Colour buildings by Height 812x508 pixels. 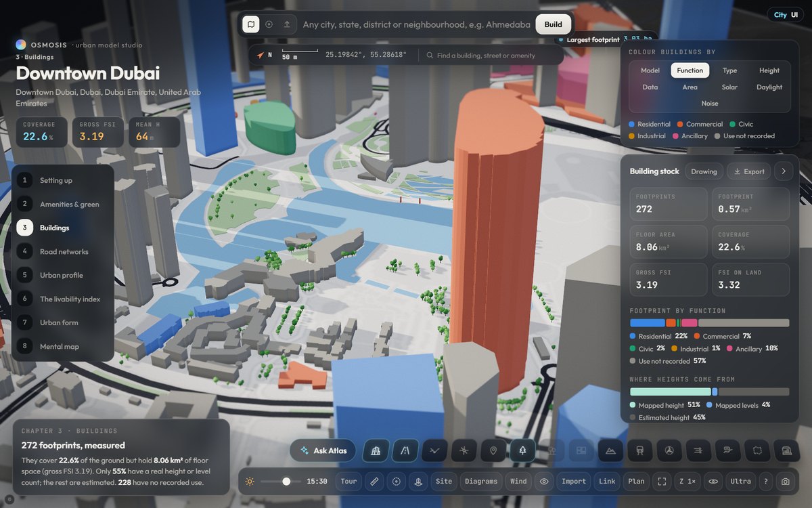(x=769, y=70)
